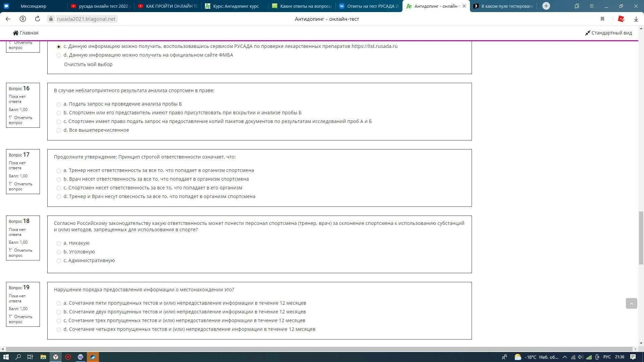Select radio button option c Спортсмен несет ответственность
The height and width of the screenshot is (362, 644).
[x=59, y=187]
